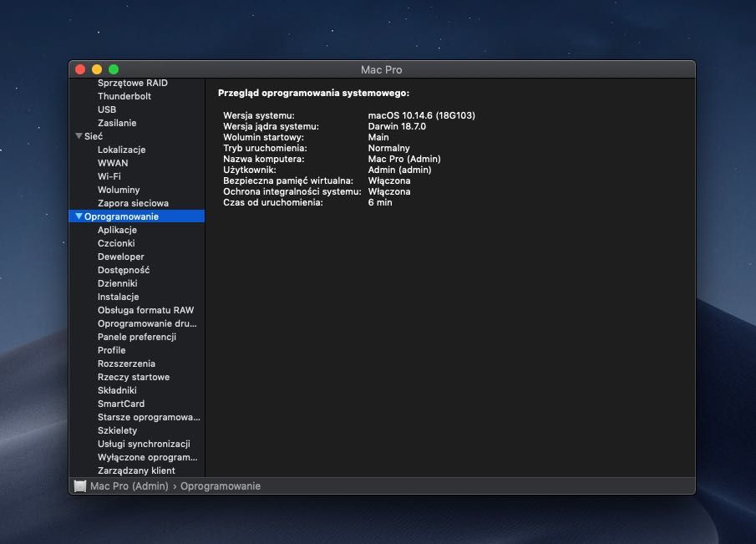
Task: Open Rzeczy startowe entry
Action: point(134,377)
